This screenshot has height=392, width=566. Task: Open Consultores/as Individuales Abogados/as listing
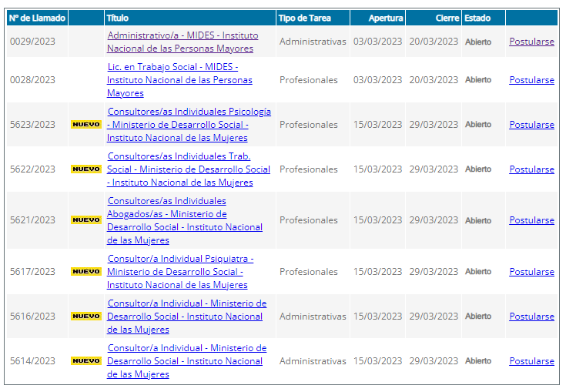185,220
